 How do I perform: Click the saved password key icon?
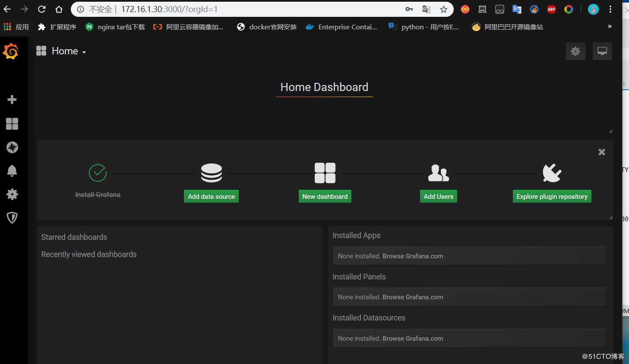[x=409, y=9]
